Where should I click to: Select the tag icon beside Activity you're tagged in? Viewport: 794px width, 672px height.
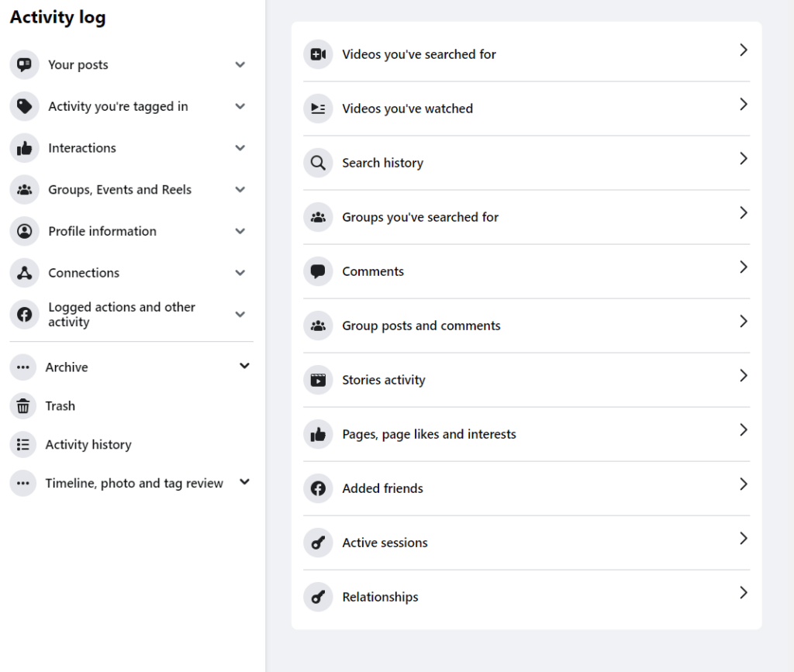(23, 106)
